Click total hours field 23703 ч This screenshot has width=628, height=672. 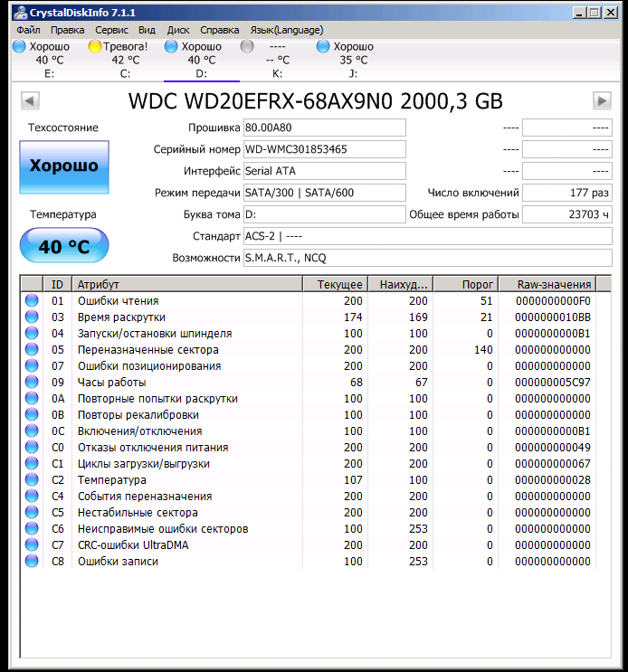click(x=567, y=214)
